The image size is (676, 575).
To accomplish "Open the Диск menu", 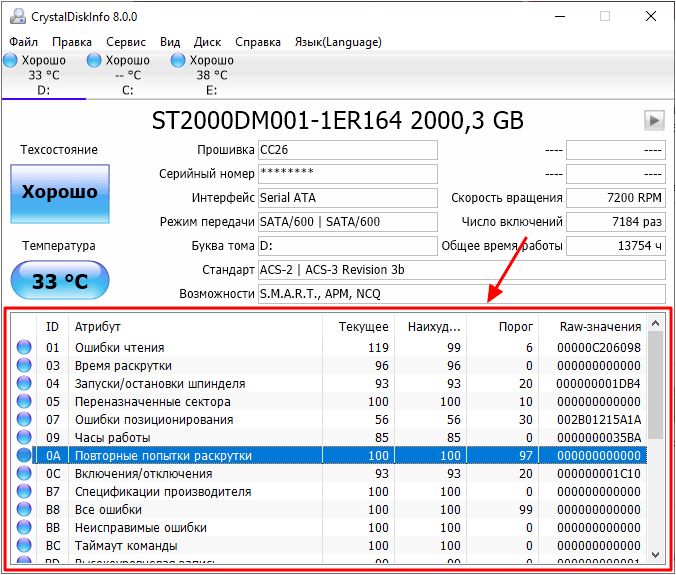I will tap(207, 42).
